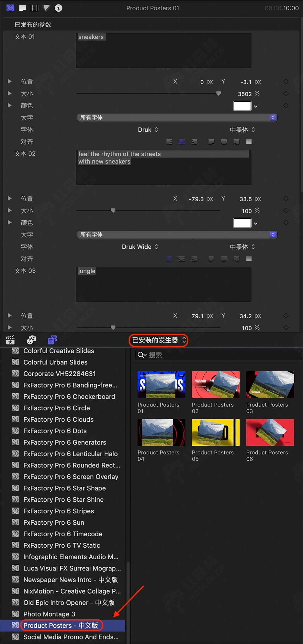Align Text 01 center
Viewport: 303px width, 644px height.
(182, 142)
